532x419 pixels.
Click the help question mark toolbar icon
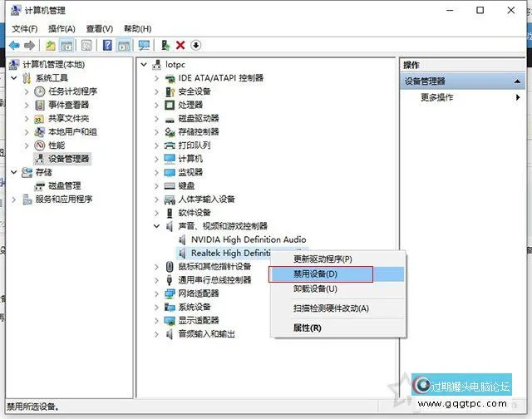click(x=107, y=45)
